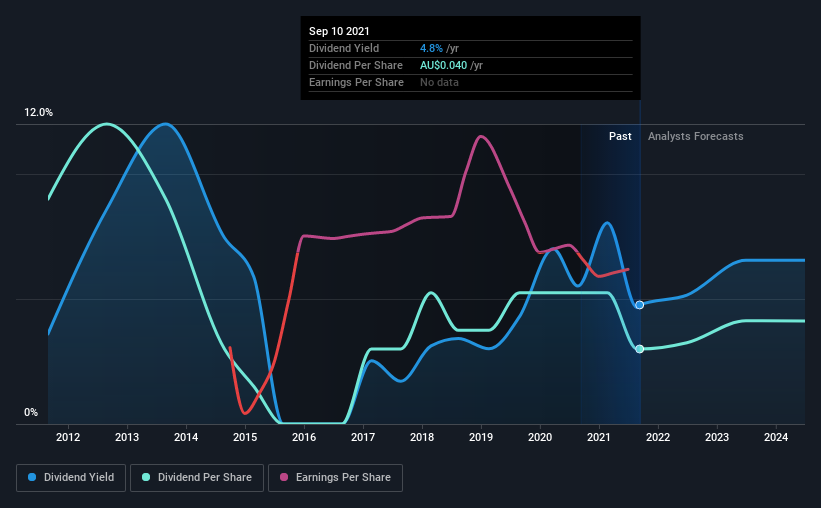821x508 pixels.
Task: Click the 2015 x-axis year label
Action: coord(245,437)
